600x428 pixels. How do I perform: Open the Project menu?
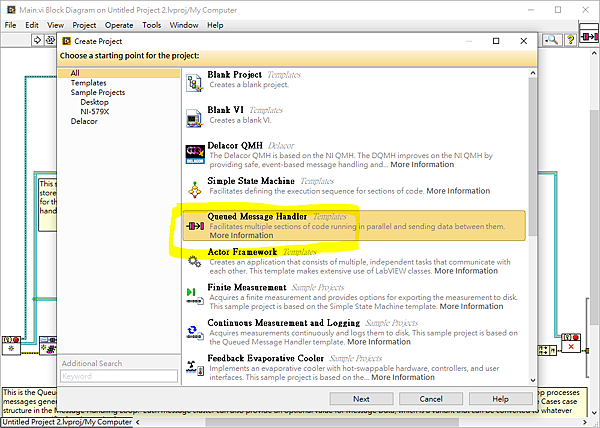[84, 25]
